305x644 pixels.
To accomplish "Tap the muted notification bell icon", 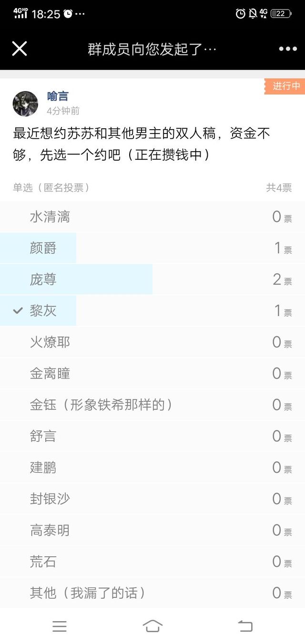I will click(253, 14).
